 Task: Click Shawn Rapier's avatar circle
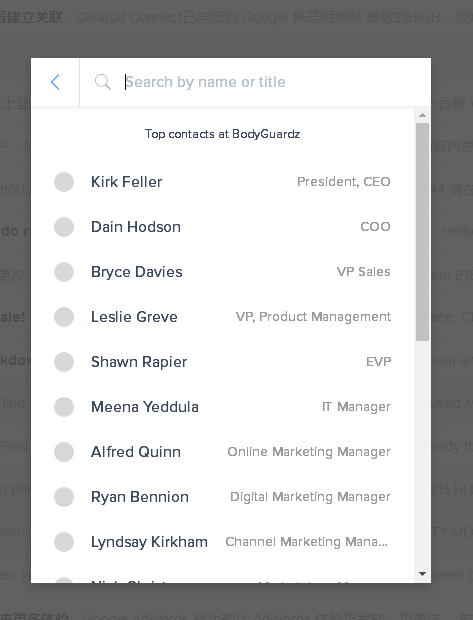64,362
